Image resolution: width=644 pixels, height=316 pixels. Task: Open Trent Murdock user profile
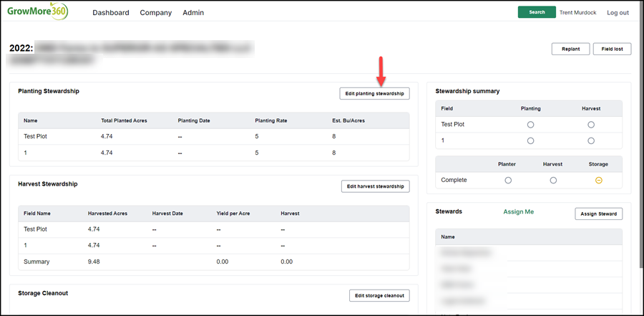(x=578, y=13)
